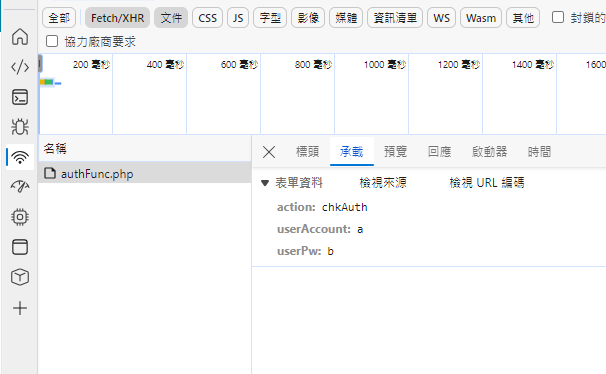Click the userPw value b
Image resolution: width=606 pixels, height=374 pixels.
(x=330, y=252)
